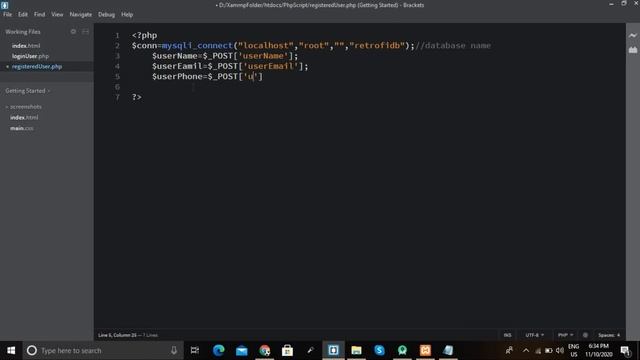640x360 pixels.
Task: Open the green ribbon app in taskbar
Action: click(402, 350)
